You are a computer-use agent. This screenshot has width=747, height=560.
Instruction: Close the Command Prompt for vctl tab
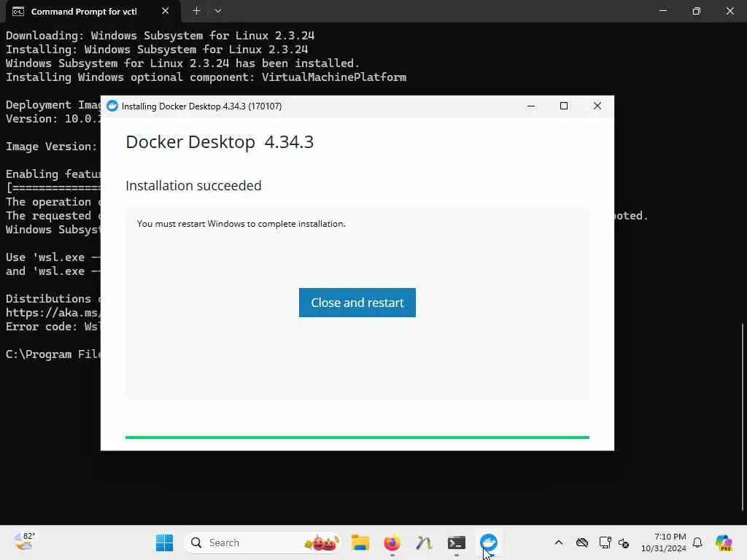click(x=166, y=11)
